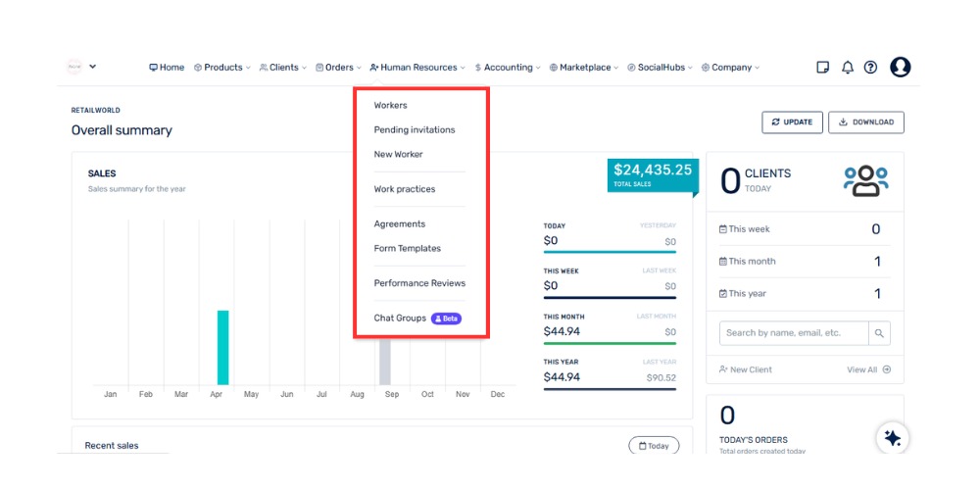This screenshot has height=490, width=980.
Task: Open the sticky note icon in header
Action: pyautogui.click(x=823, y=68)
